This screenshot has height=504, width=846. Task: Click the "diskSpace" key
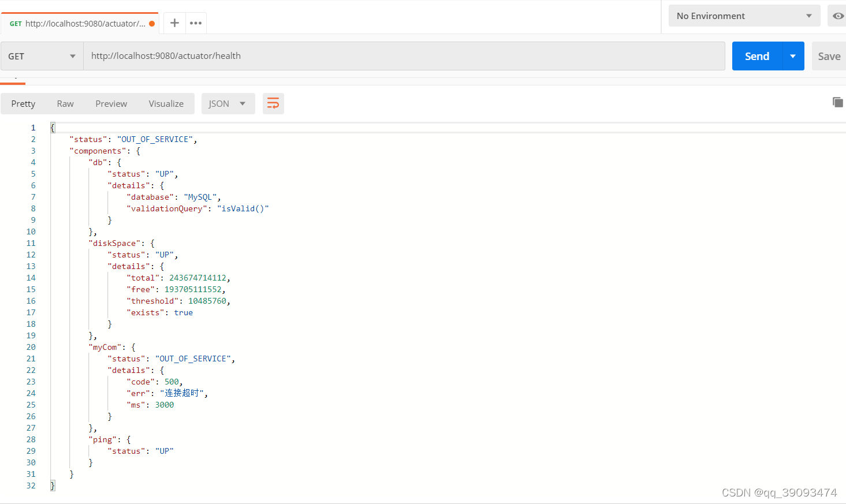pos(114,243)
